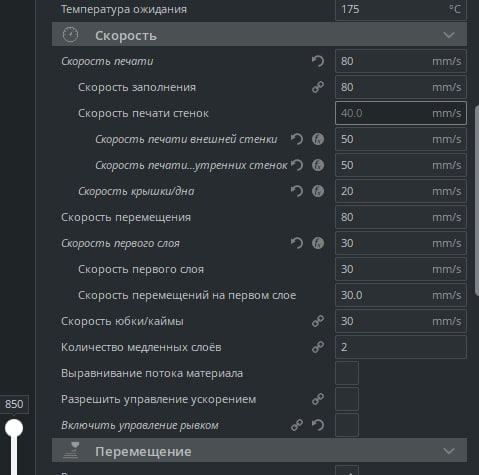Click the Скорость печати setting label
This screenshot has width=479, height=475.
107,62
